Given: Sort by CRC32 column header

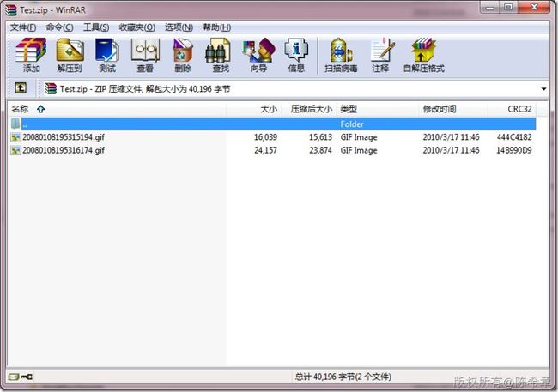Looking at the screenshot, I should [x=512, y=109].
